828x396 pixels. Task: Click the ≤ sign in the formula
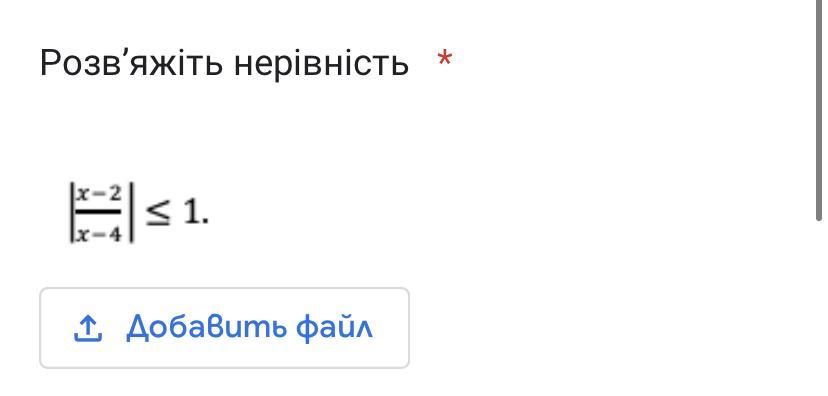click(x=158, y=214)
